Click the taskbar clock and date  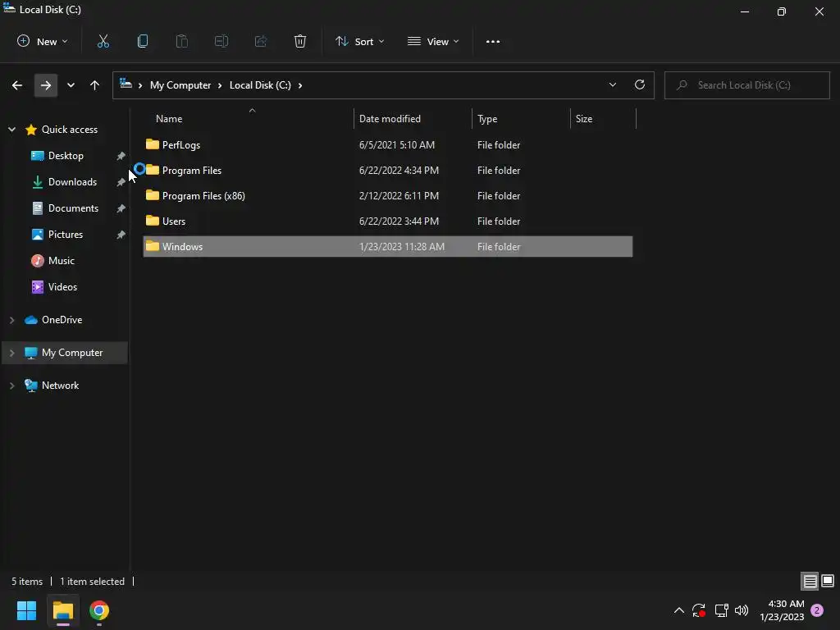[782, 610]
